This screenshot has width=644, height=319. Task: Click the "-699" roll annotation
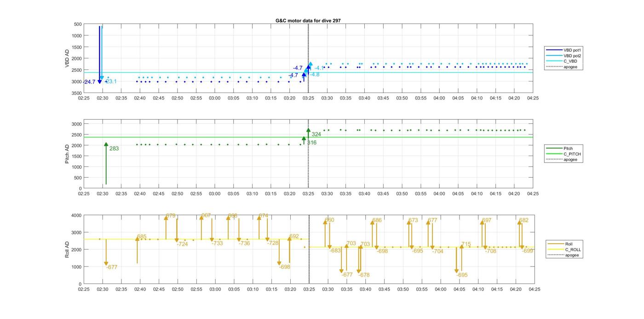pyautogui.click(x=528, y=251)
